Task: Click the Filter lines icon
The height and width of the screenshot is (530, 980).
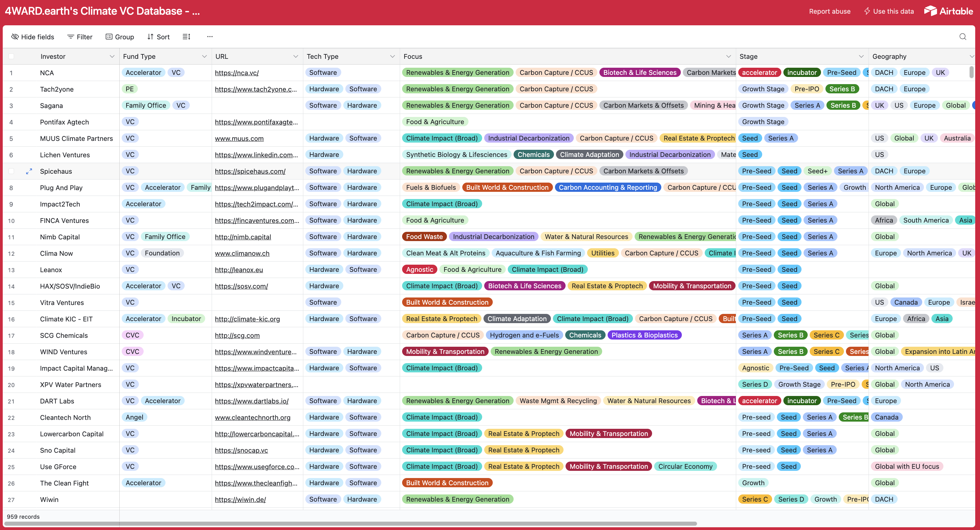Action: [x=70, y=37]
